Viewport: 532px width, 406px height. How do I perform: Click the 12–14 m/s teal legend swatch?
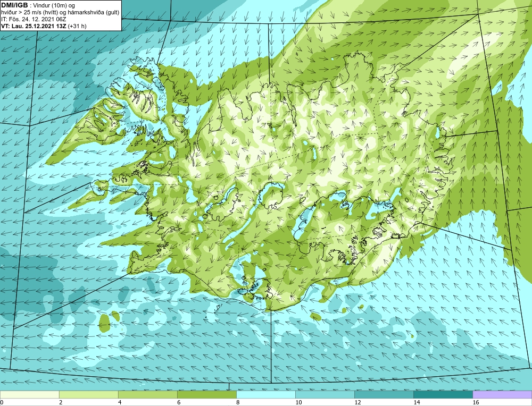(384, 394)
